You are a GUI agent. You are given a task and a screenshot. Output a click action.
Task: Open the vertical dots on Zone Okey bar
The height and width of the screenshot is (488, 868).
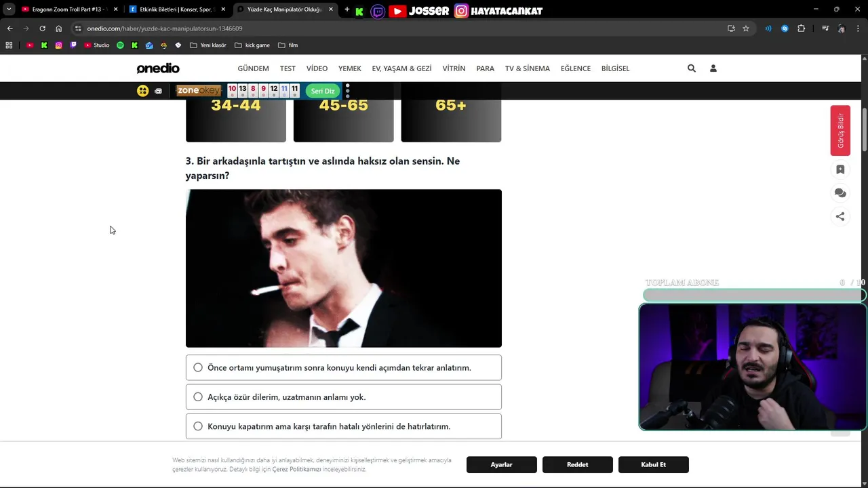tap(348, 91)
